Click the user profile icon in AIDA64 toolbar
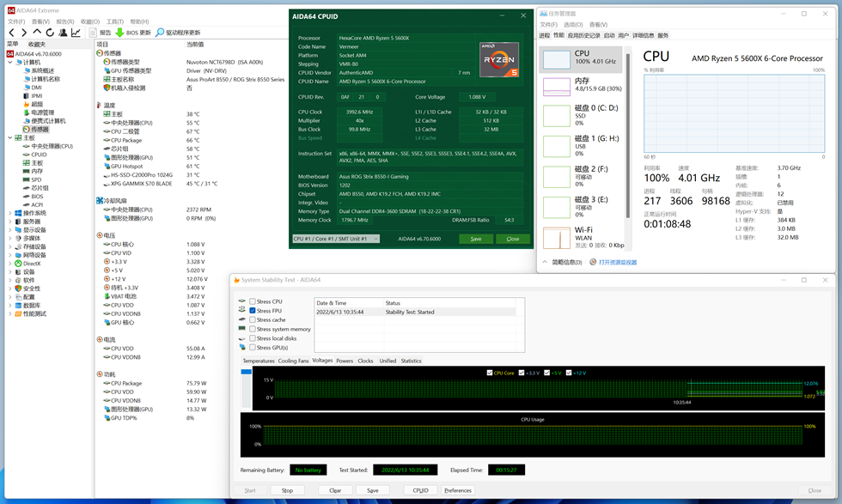Viewport: 842px width, 504px height. (63, 33)
